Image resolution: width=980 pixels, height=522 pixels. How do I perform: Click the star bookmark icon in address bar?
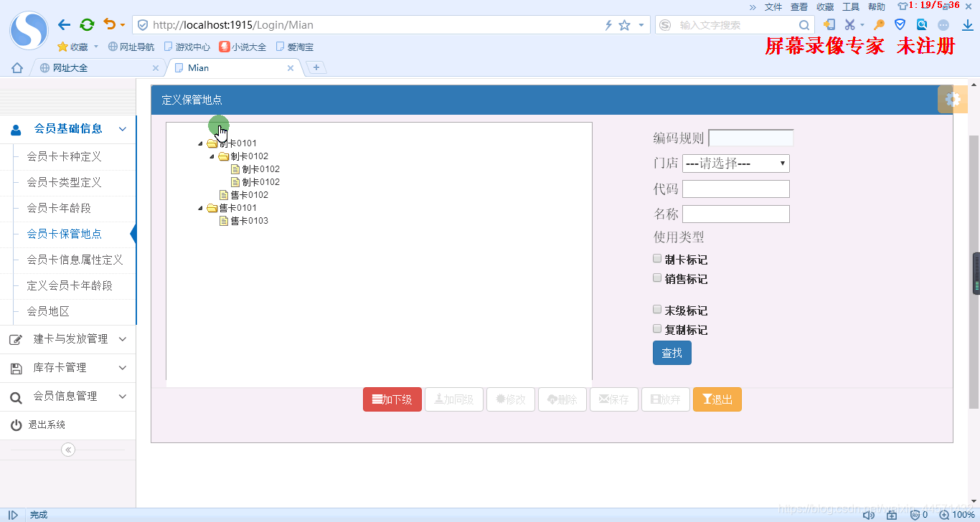click(x=624, y=25)
